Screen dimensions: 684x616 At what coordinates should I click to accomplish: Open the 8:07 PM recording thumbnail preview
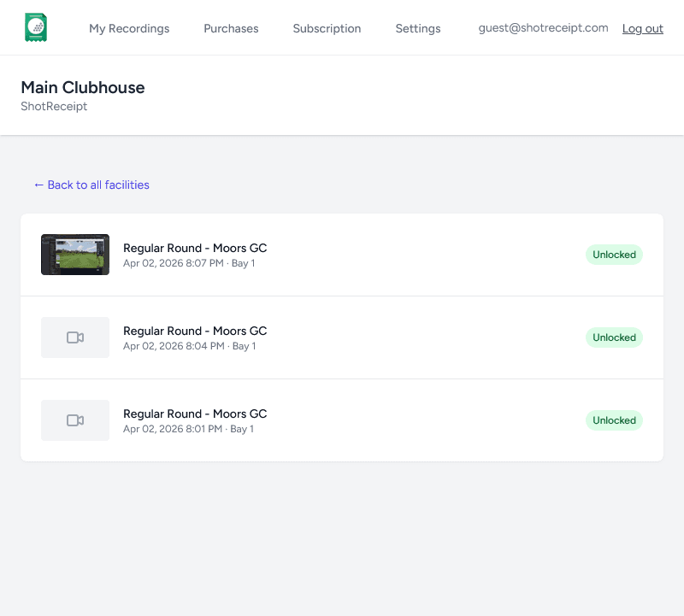pos(75,254)
